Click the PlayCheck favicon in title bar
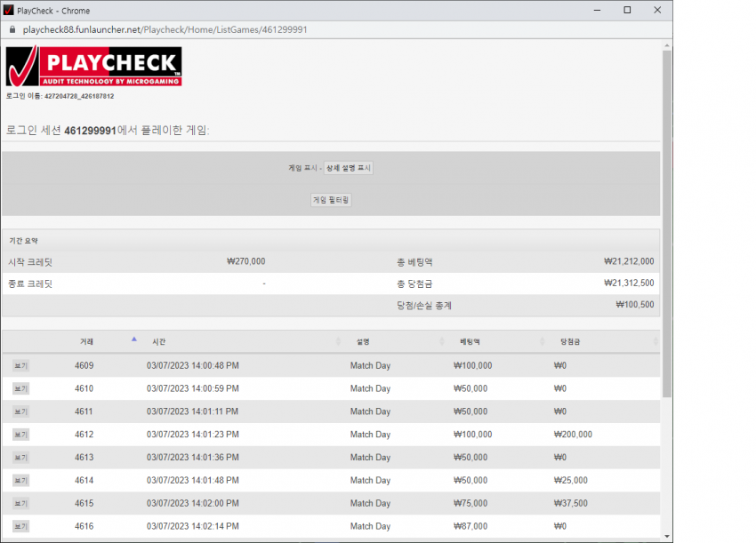Screen dimensions: 756x543 [x=8, y=10]
